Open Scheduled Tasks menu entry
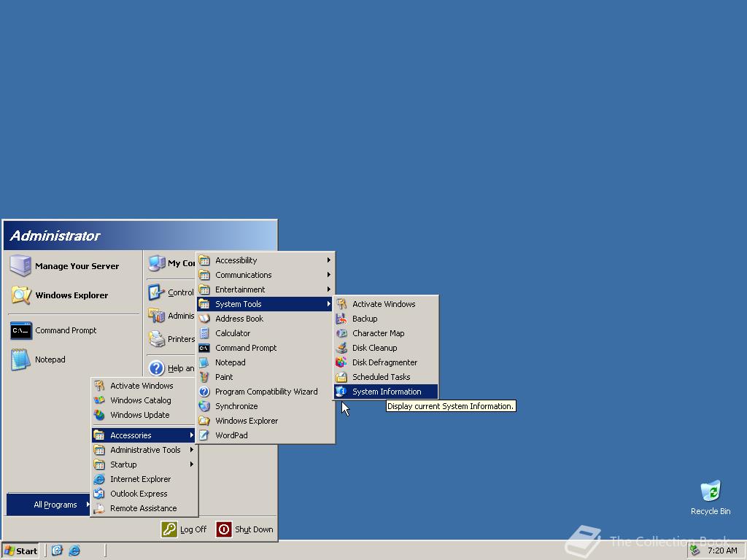Image resolution: width=747 pixels, height=560 pixels. click(x=381, y=377)
